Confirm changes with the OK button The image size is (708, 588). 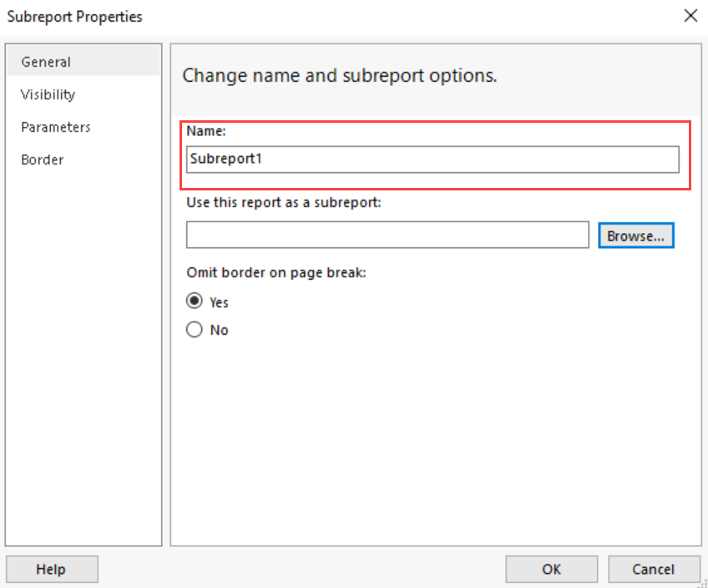(551, 569)
